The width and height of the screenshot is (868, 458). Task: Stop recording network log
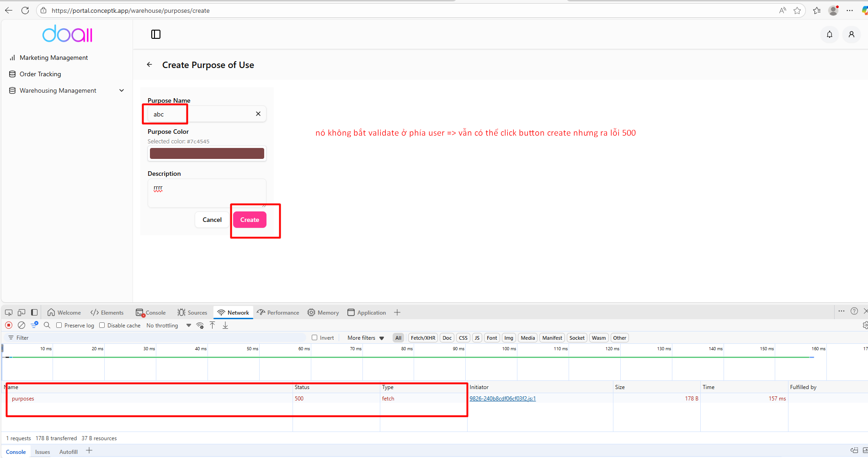point(9,325)
